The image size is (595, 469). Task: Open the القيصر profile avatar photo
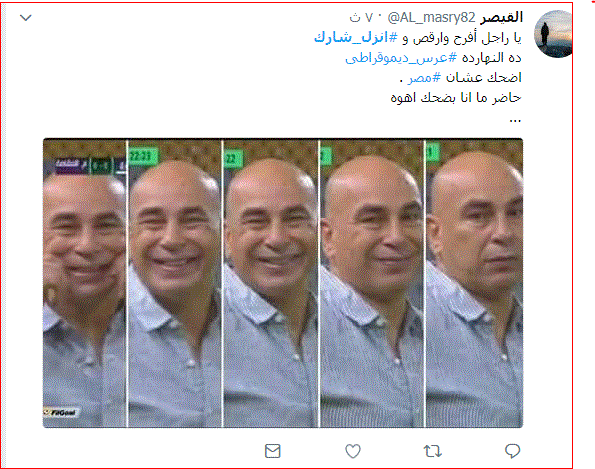[553, 34]
